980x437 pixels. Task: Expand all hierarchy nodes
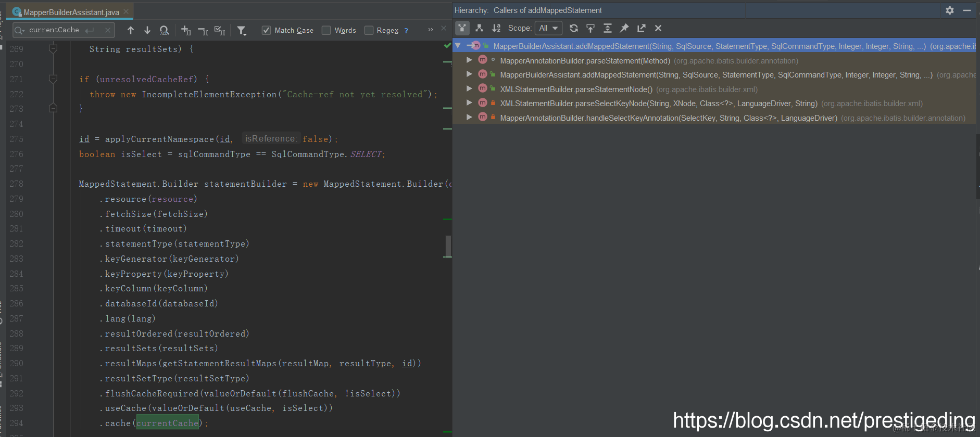pos(607,28)
